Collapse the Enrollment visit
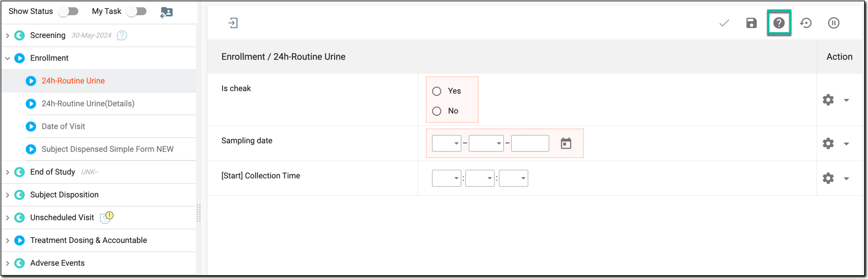This screenshot has width=868, height=279. click(7, 58)
